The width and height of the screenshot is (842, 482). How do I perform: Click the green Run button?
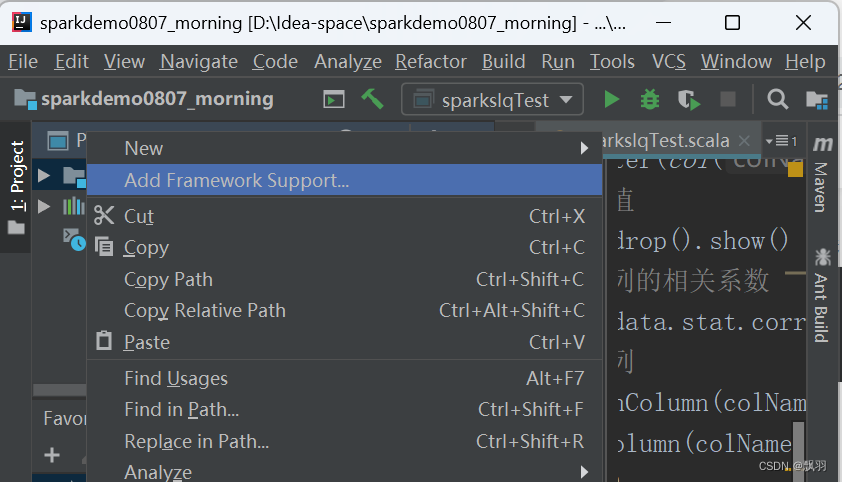611,99
